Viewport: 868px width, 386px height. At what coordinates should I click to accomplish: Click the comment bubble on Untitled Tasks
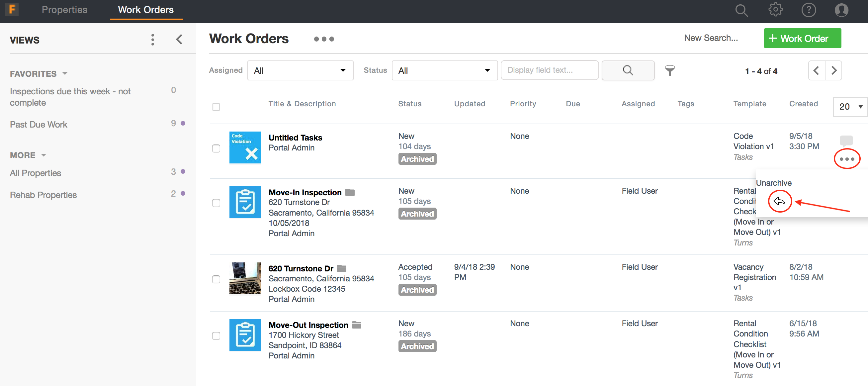tap(846, 140)
